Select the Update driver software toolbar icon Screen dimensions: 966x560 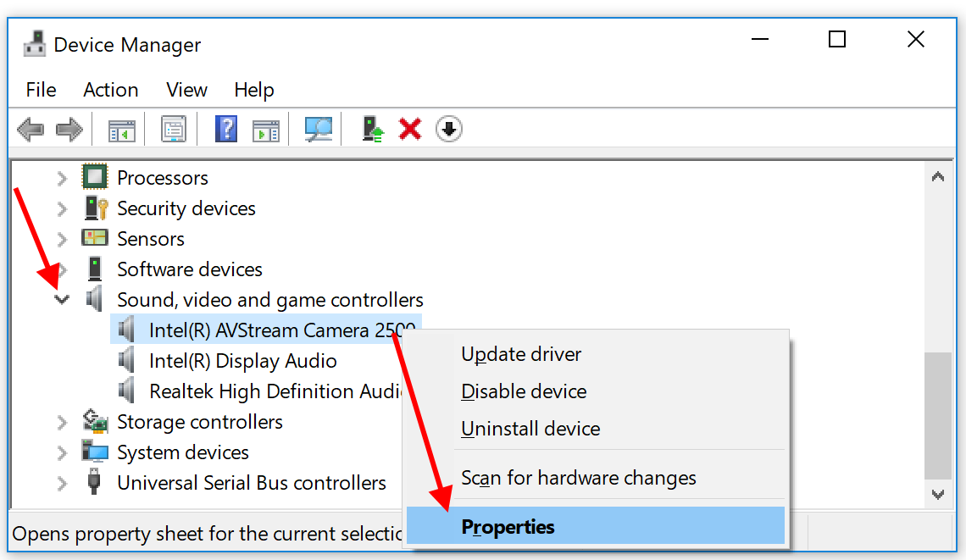[372, 129]
